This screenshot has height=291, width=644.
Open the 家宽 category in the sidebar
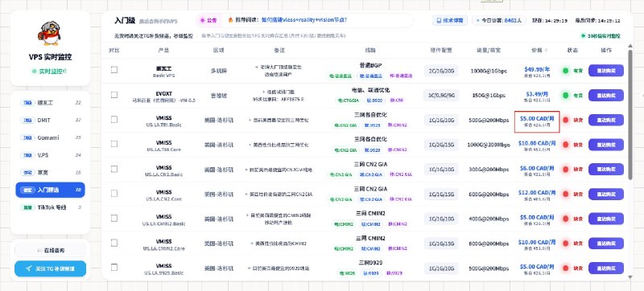(x=50, y=173)
